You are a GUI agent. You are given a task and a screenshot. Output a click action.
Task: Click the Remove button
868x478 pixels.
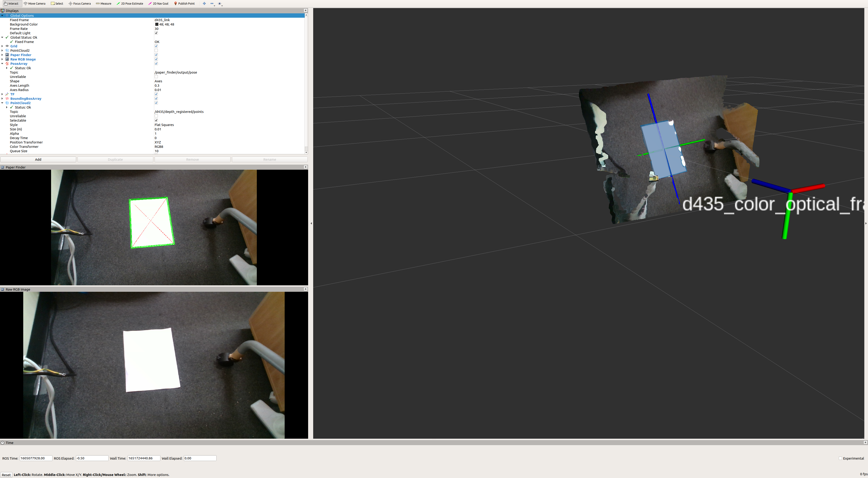tap(192, 160)
